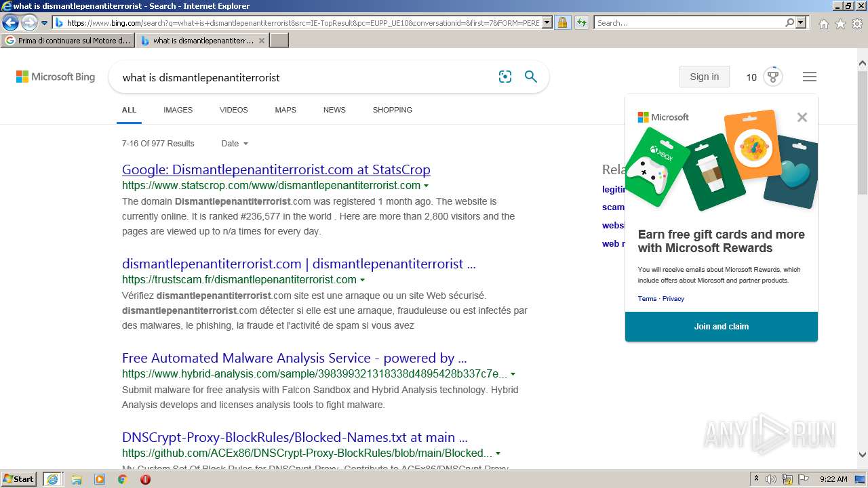Open the browser Tools gear icon
868x488 pixels.
click(x=857, y=24)
